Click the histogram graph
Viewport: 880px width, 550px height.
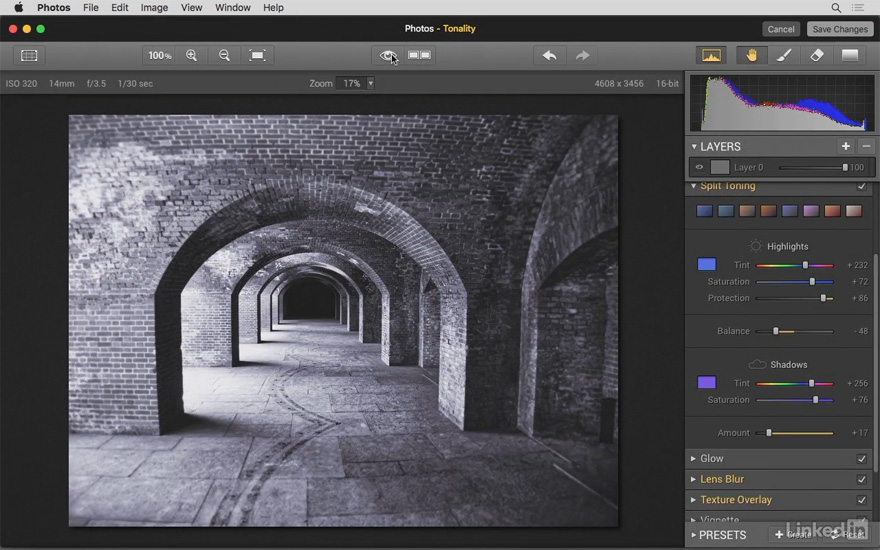[782, 104]
